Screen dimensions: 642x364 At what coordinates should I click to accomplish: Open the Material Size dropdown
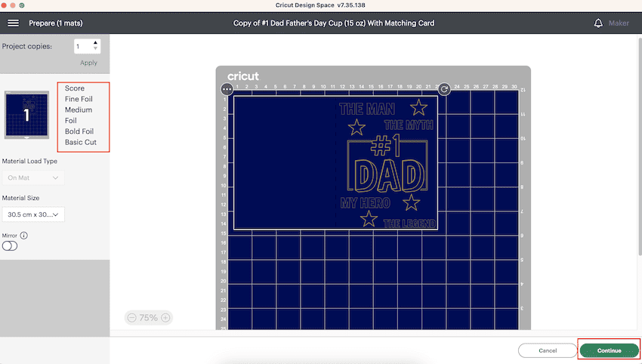point(33,214)
